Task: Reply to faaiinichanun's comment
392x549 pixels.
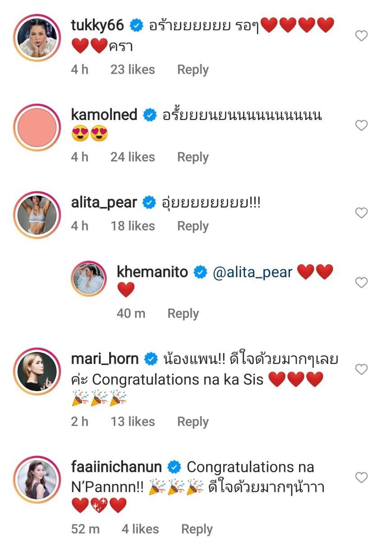Action: pos(197,529)
